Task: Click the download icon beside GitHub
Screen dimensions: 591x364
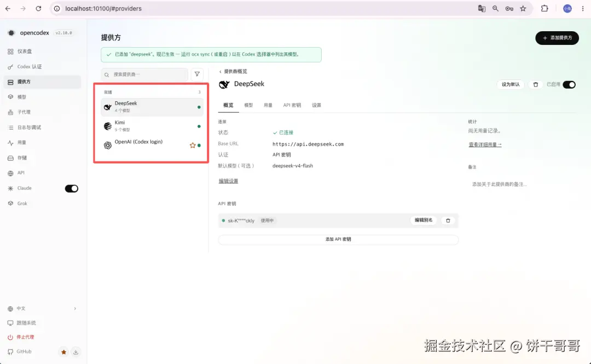Action: [x=76, y=352]
